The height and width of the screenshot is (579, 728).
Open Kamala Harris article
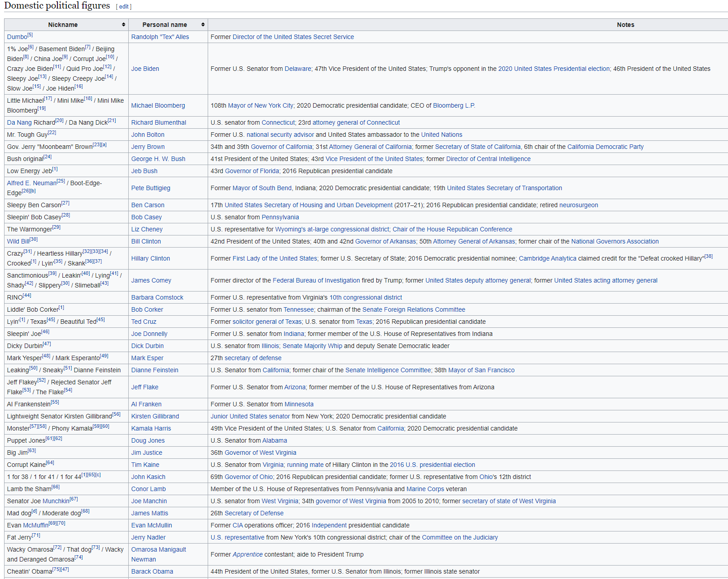coord(151,428)
